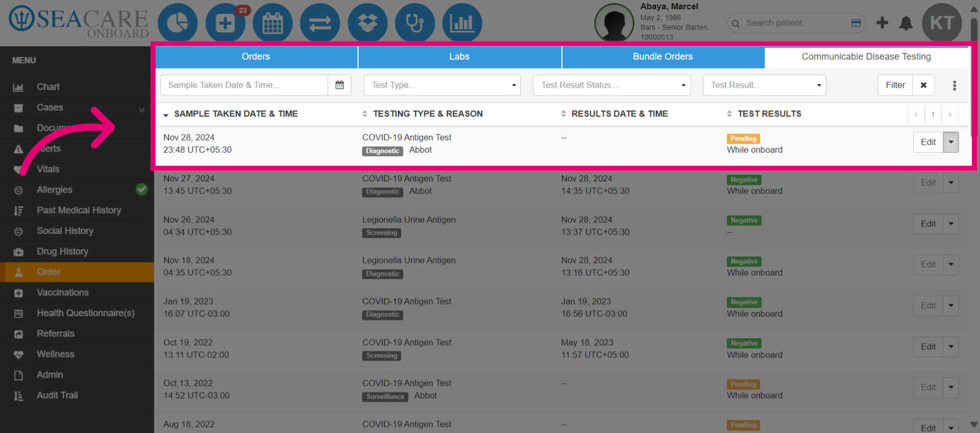Open the pie chart dashboard icon

[x=177, y=23]
